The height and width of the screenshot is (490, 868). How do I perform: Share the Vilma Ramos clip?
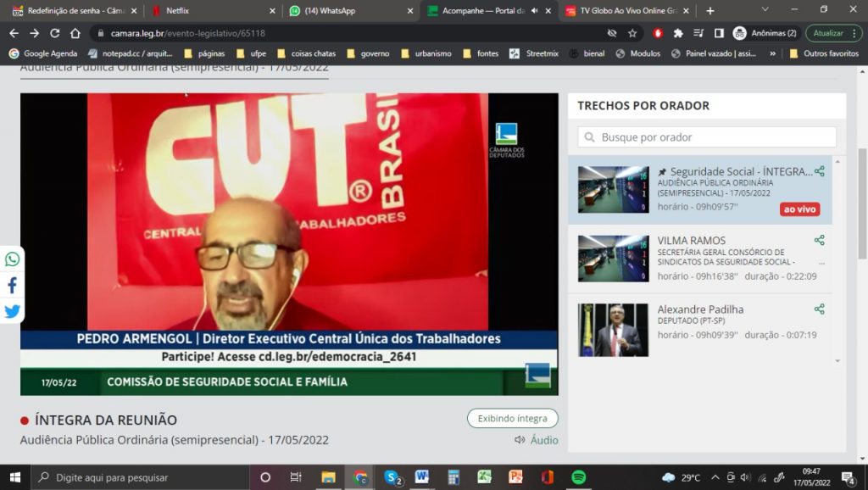(820, 240)
